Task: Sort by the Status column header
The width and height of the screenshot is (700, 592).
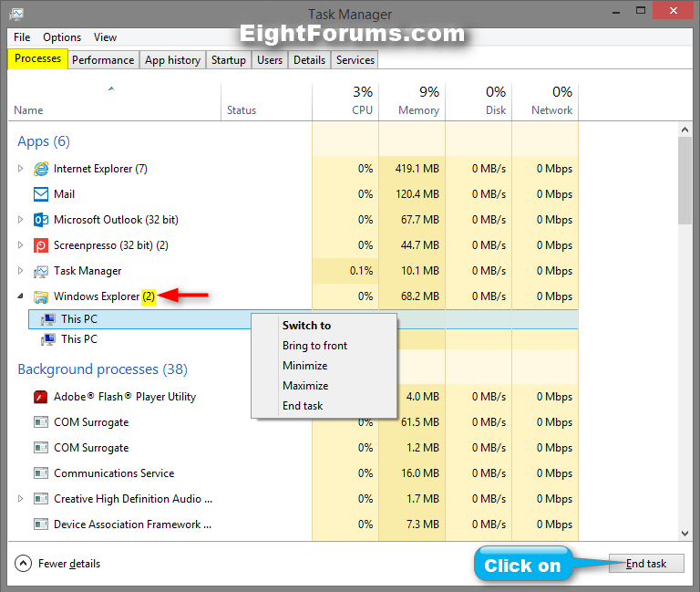Action: tap(266, 102)
